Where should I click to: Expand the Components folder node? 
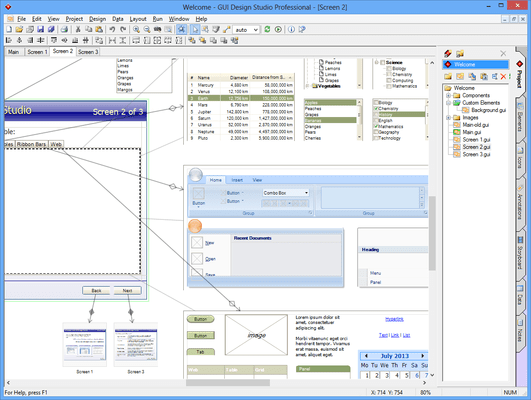point(448,96)
